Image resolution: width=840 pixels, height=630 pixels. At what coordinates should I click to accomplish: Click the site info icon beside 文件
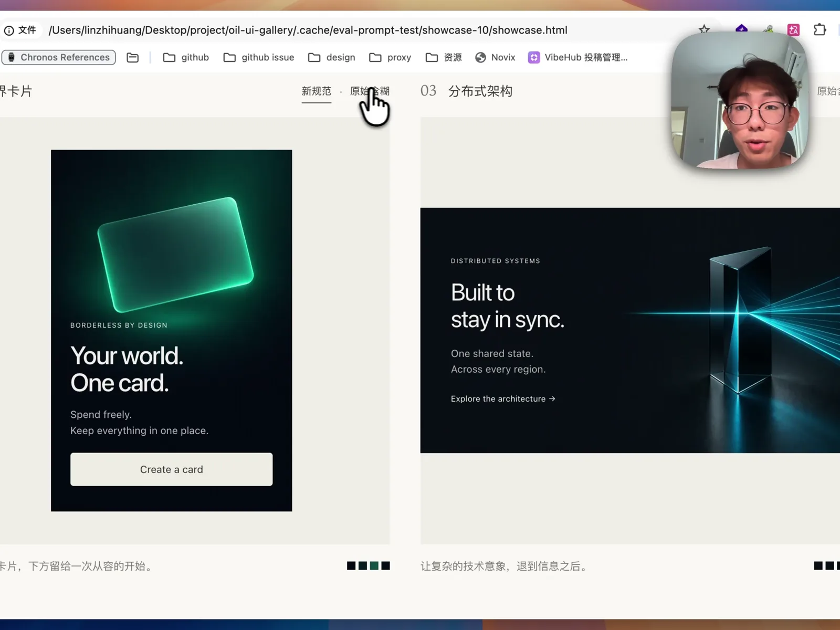tap(9, 30)
